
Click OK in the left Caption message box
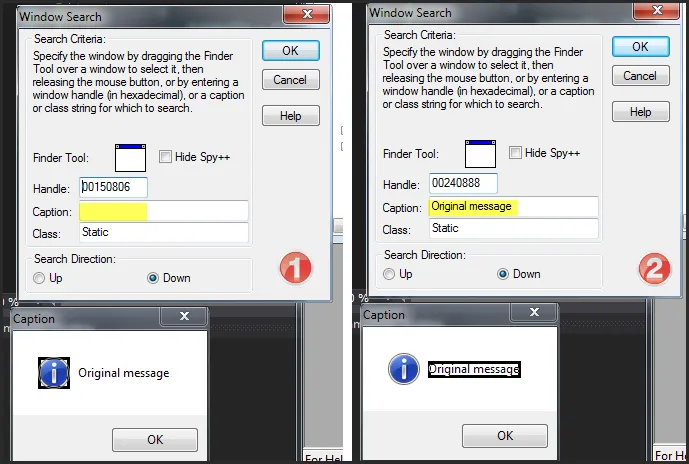pyautogui.click(x=155, y=440)
